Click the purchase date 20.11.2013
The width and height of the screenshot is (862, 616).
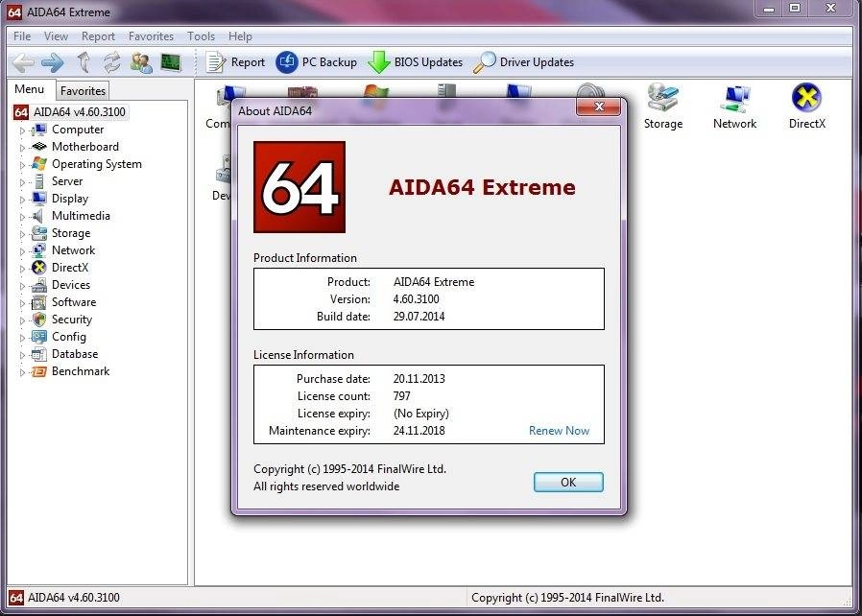pyautogui.click(x=419, y=379)
